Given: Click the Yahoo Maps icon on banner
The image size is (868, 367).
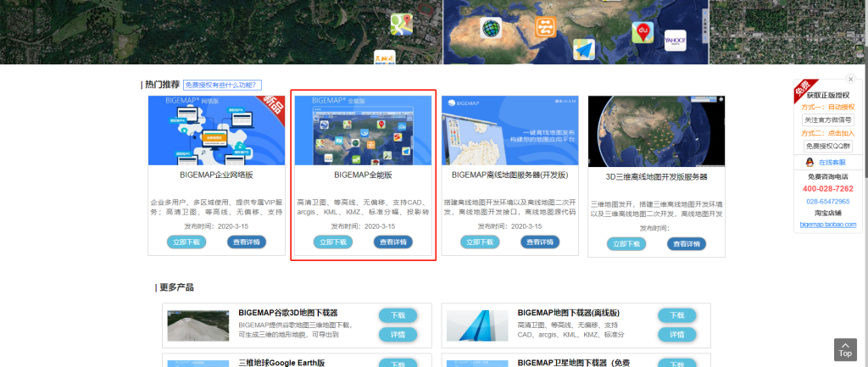Looking at the screenshot, I should 675,41.
